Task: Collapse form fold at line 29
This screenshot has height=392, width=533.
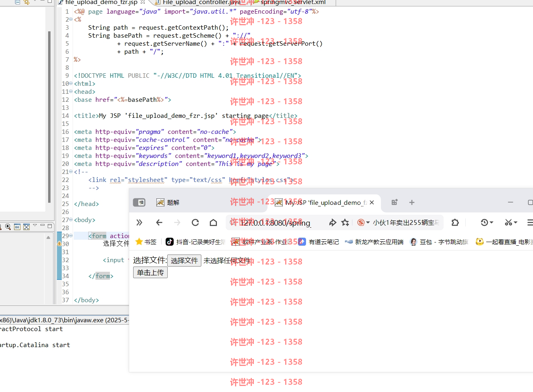Action: pyautogui.click(x=71, y=236)
